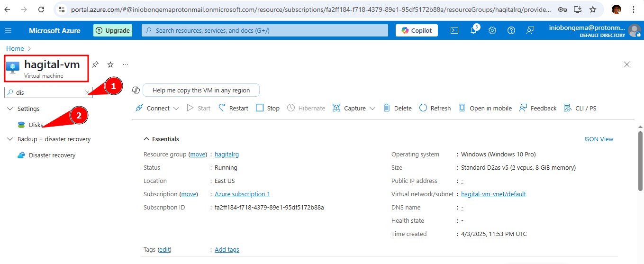Click move link beside Subscription
This screenshot has width=644, height=264.
(x=189, y=194)
